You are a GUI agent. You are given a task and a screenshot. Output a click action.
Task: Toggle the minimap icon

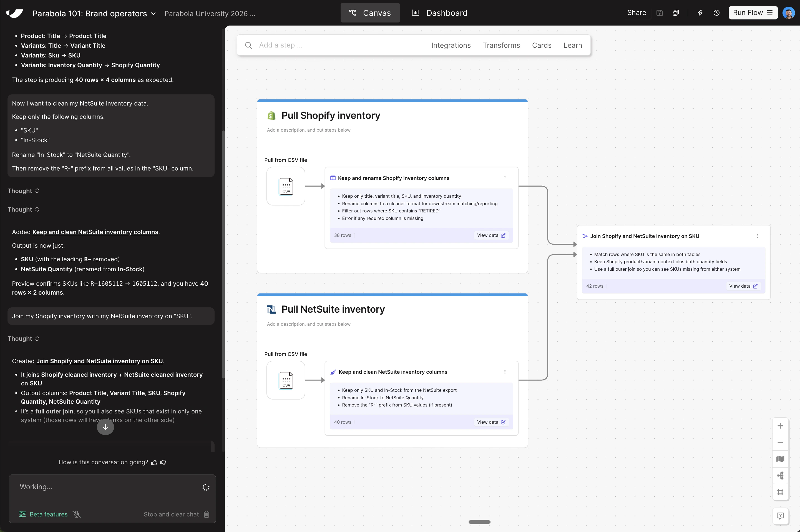coord(780,459)
